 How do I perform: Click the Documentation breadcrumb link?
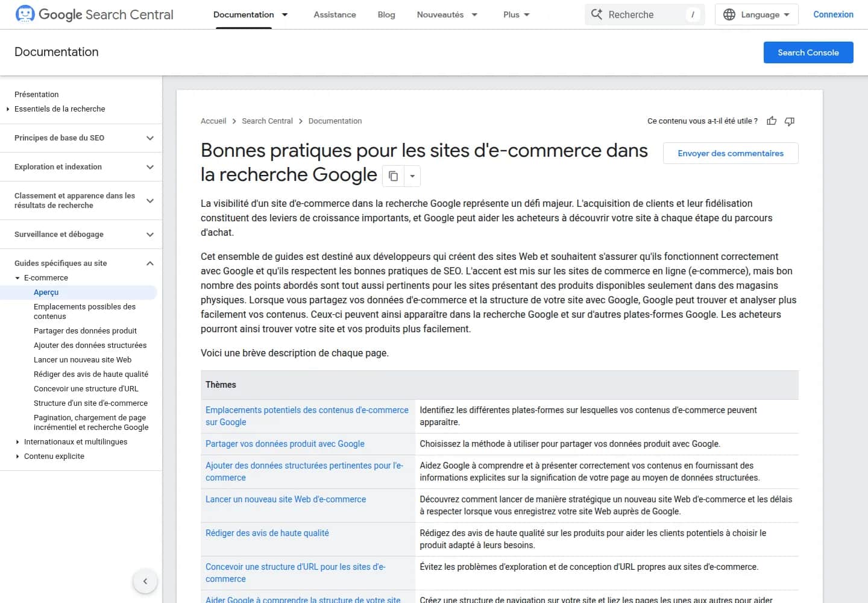[335, 121]
